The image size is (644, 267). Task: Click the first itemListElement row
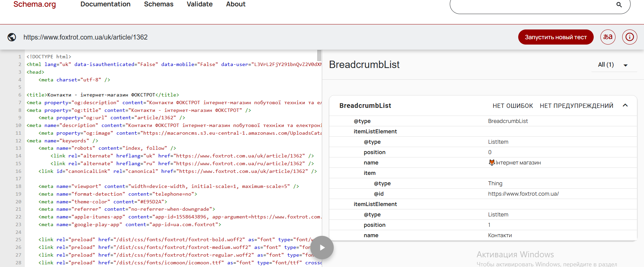click(x=483, y=132)
